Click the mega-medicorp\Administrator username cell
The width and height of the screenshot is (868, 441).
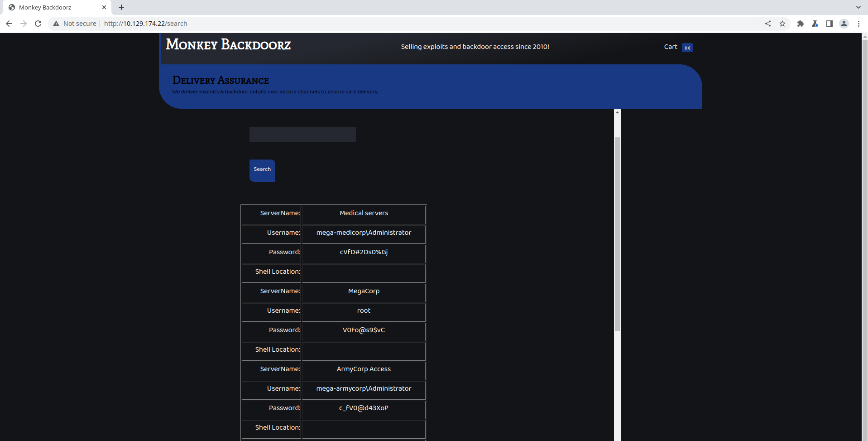pyautogui.click(x=364, y=234)
